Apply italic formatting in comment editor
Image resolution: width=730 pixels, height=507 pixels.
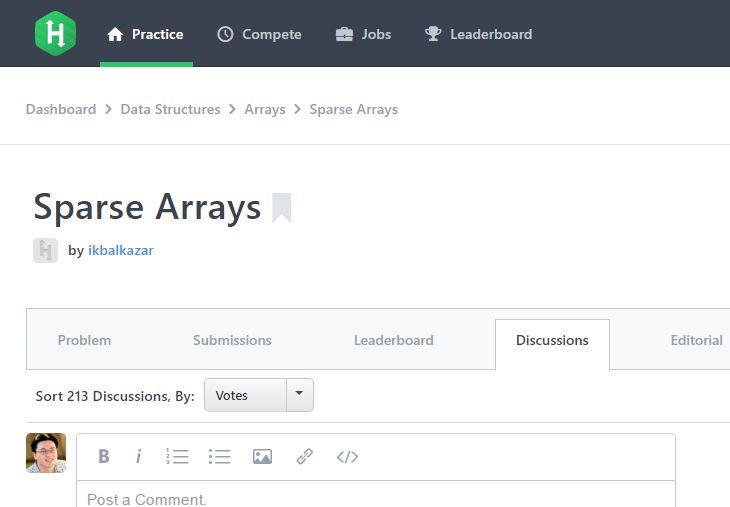138,456
